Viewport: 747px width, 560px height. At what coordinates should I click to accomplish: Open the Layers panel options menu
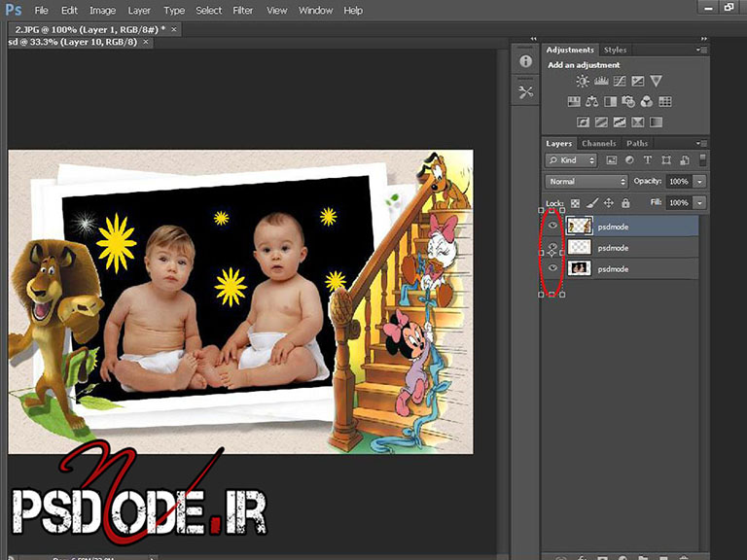[x=701, y=143]
